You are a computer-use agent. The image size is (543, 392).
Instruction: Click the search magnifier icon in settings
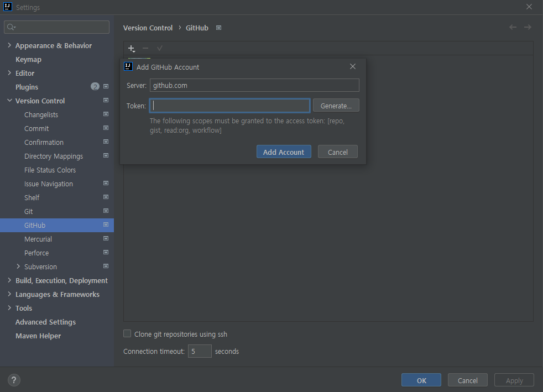tap(11, 27)
